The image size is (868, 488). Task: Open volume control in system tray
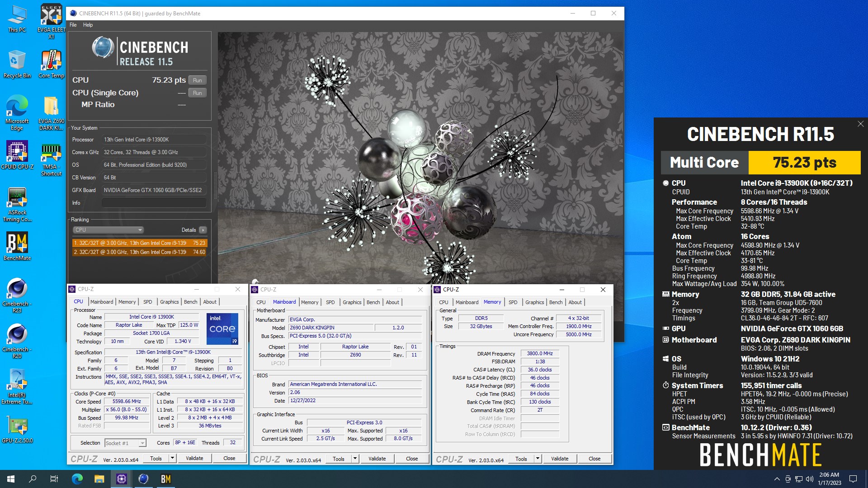[810, 479]
